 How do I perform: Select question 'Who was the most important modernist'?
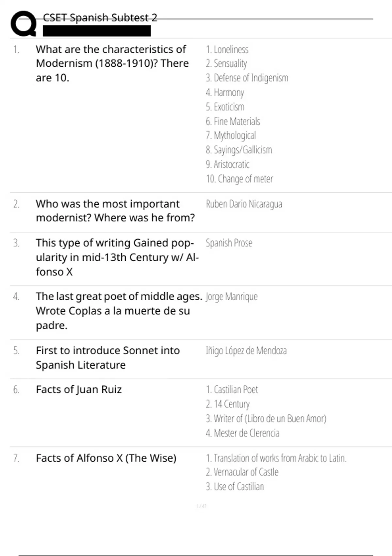(x=115, y=211)
